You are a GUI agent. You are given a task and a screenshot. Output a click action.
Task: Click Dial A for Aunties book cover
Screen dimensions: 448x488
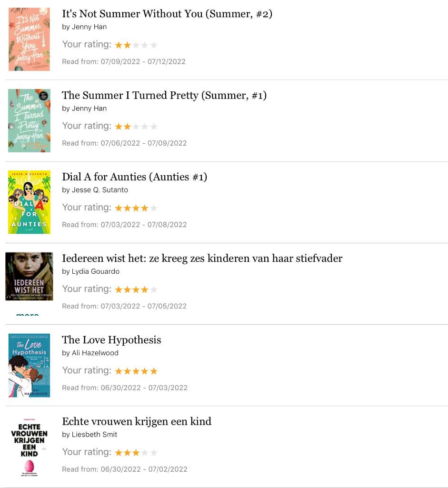[29, 202]
